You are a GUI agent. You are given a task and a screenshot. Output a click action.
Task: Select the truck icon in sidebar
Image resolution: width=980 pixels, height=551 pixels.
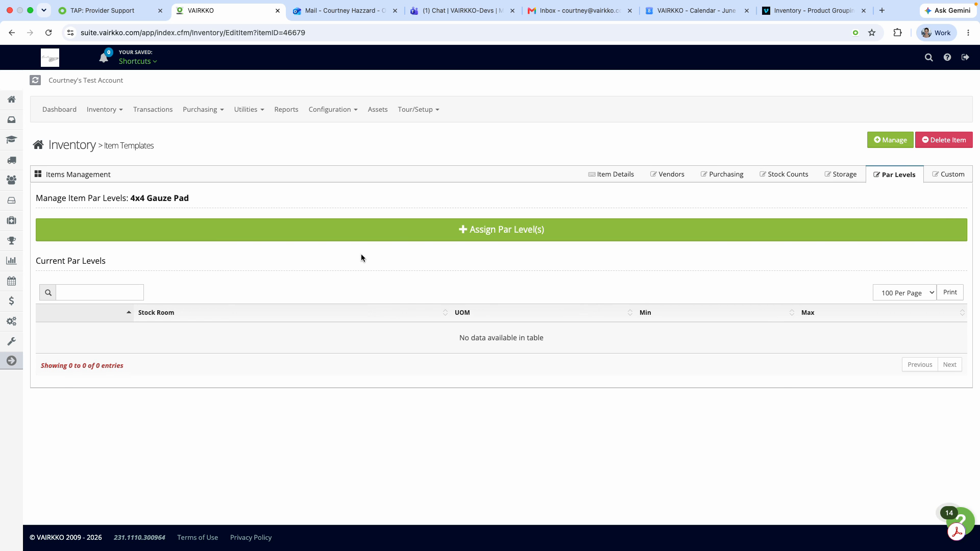click(11, 160)
